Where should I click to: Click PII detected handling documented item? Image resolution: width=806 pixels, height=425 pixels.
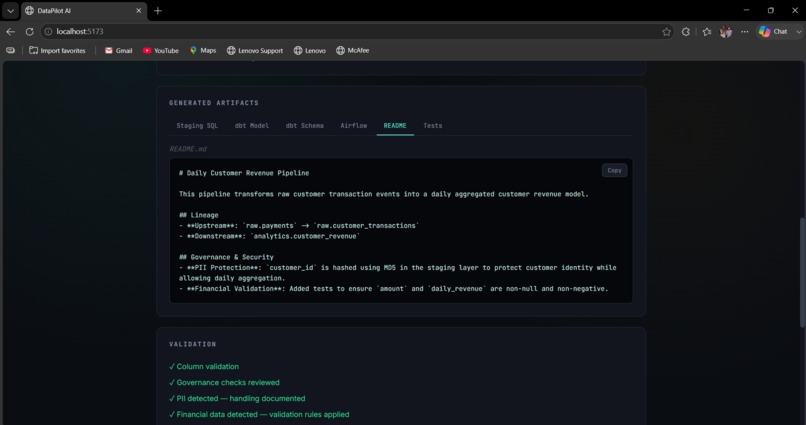tap(237, 398)
